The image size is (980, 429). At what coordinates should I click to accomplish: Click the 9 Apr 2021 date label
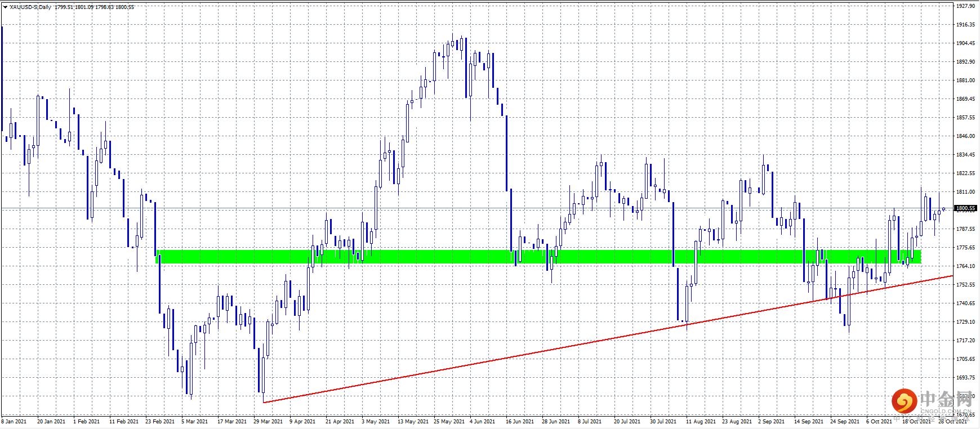[x=303, y=422]
